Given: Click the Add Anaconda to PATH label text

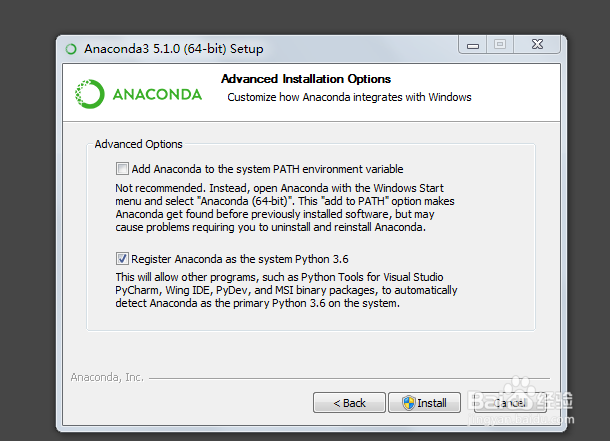Looking at the screenshot, I should [267, 169].
